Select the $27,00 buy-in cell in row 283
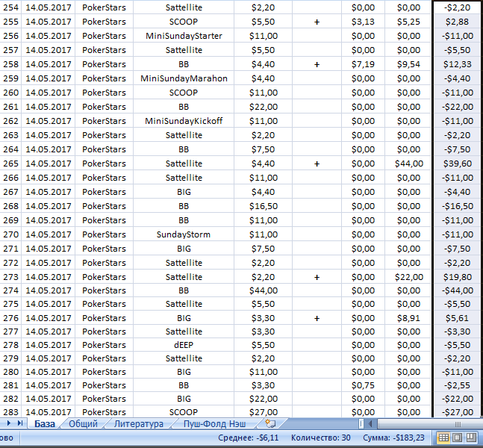Screen dimensions: 483x448 pyautogui.click(x=263, y=412)
